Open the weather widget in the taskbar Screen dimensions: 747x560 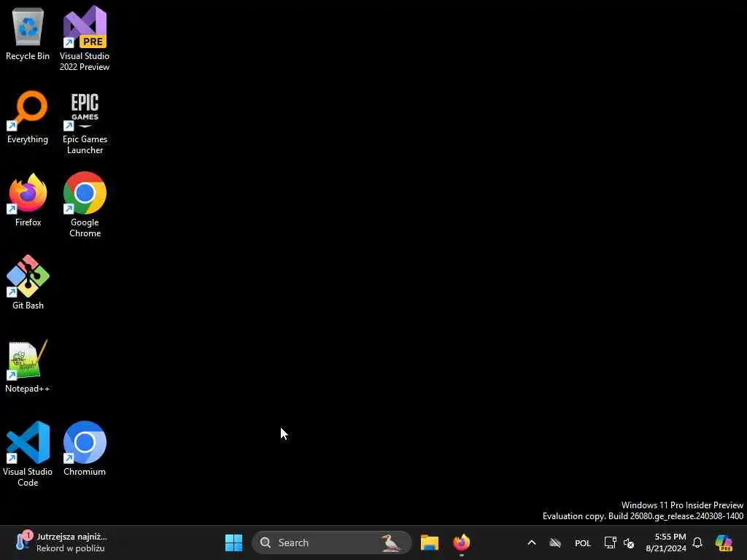61,542
